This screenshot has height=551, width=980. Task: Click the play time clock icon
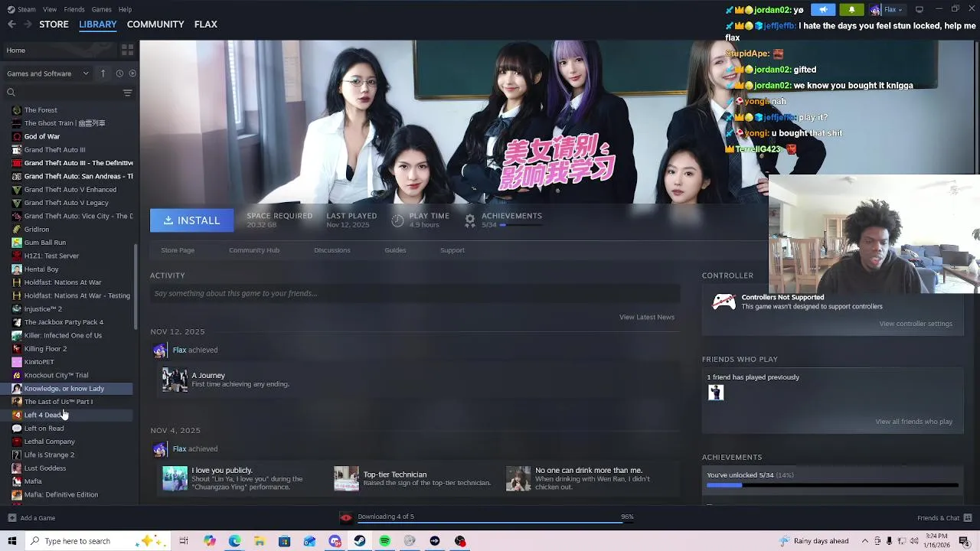point(397,220)
